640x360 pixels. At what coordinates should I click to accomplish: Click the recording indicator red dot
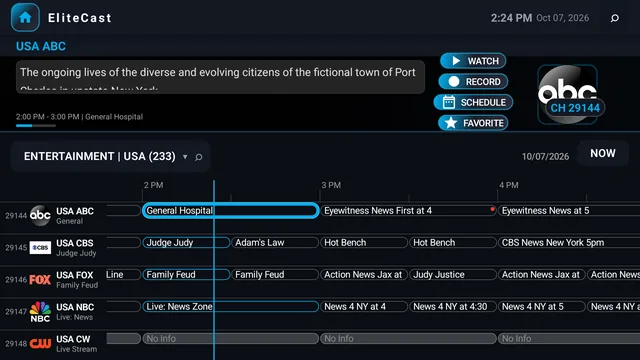(493, 209)
